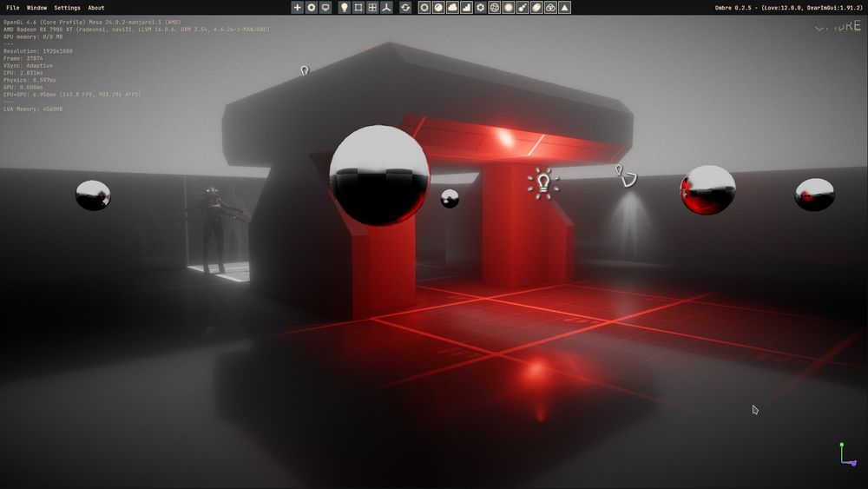Click the 'LUA Memory' stat line
The image size is (868, 489).
tap(33, 109)
